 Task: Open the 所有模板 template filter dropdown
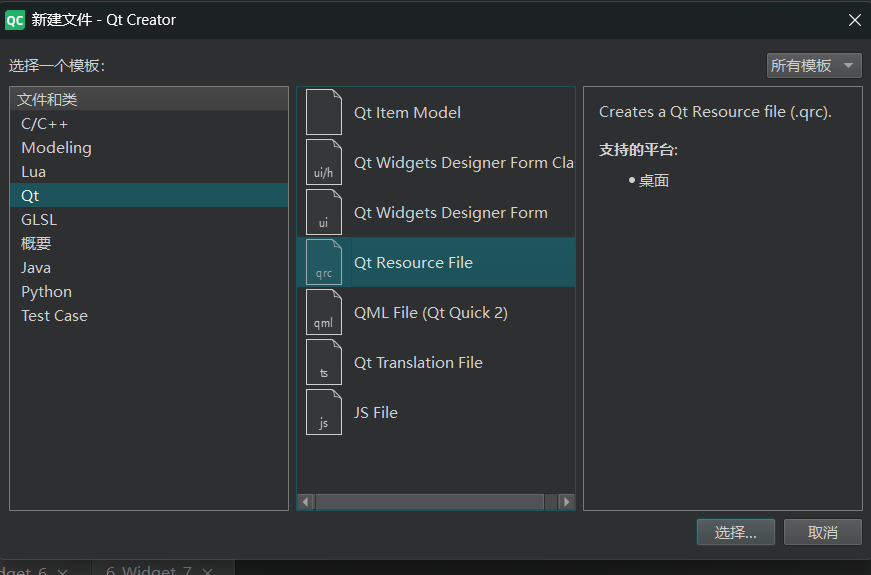coord(814,66)
